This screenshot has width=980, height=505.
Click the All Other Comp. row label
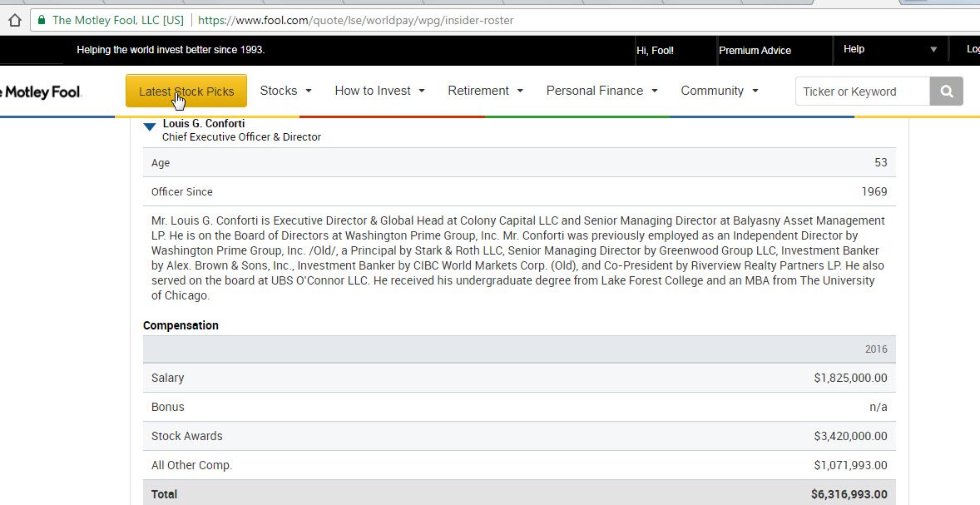(192, 465)
